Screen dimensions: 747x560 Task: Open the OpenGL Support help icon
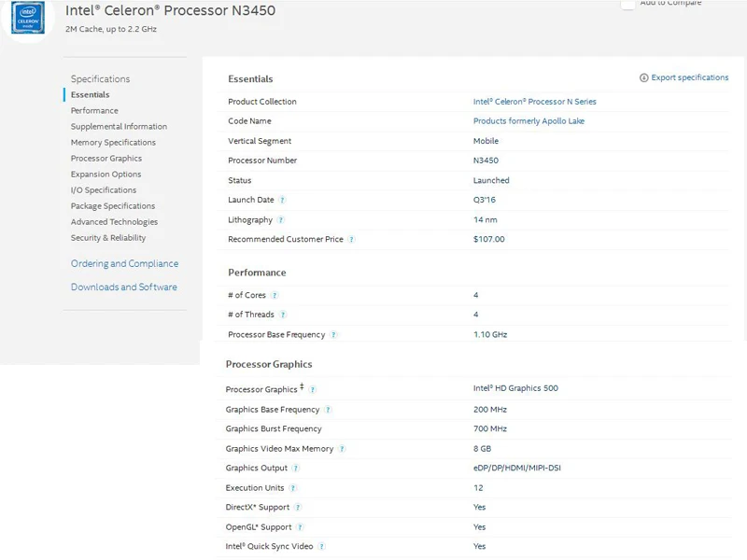pos(300,527)
